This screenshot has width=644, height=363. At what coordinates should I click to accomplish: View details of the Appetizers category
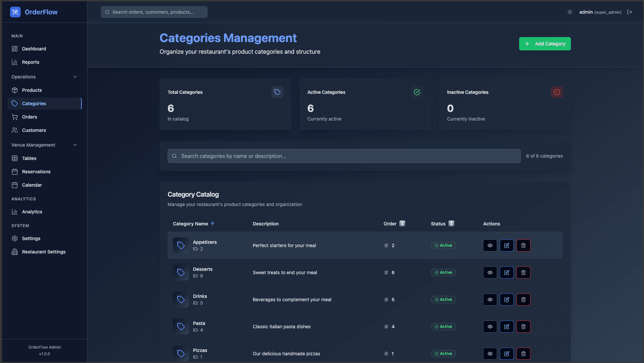click(490, 245)
